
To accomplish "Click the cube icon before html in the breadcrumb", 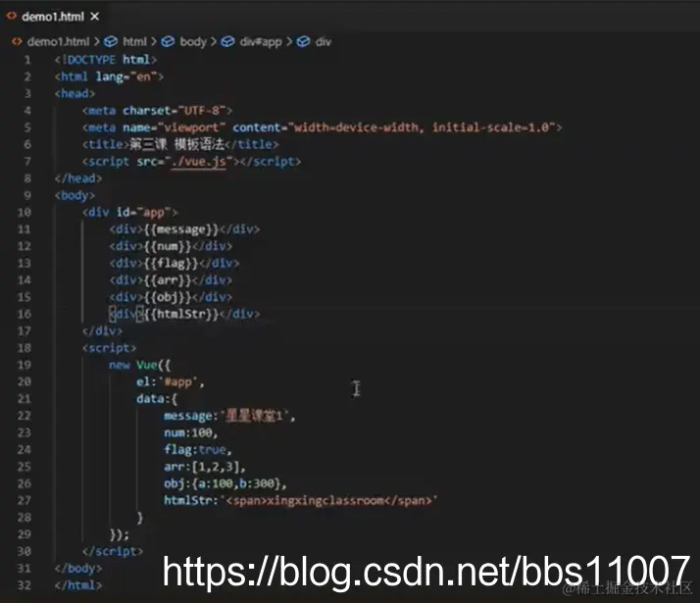I will [110, 41].
